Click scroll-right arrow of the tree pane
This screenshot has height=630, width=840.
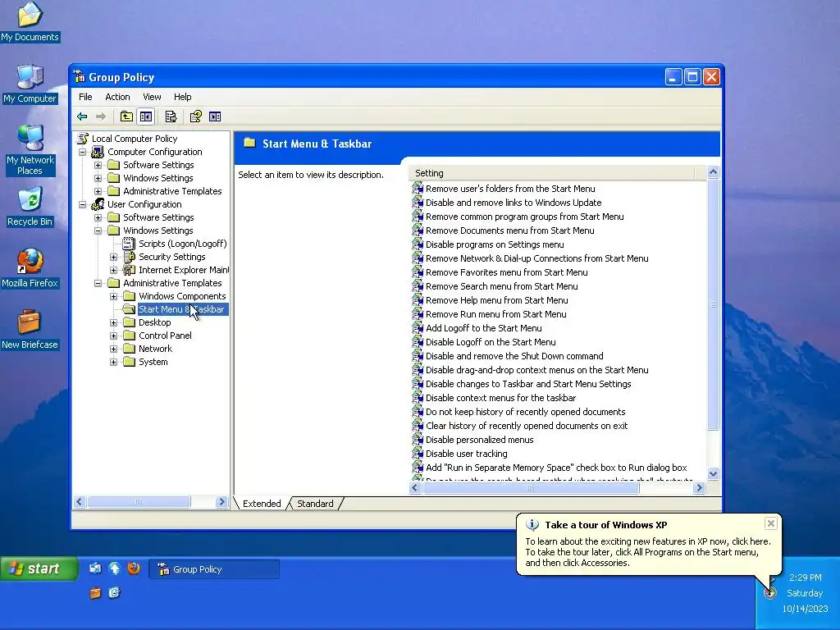click(221, 501)
